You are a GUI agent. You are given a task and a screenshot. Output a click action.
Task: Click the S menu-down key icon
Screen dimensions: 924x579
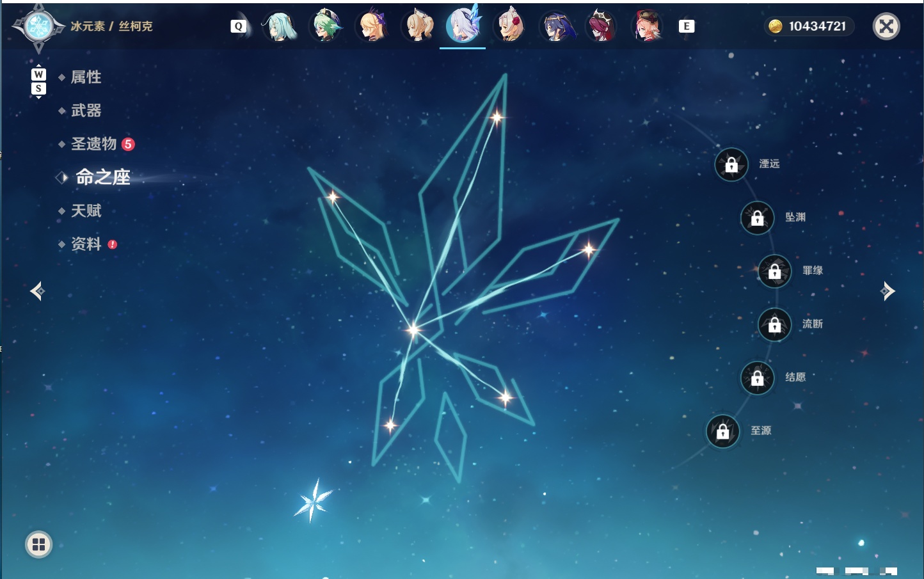[38, 88]
